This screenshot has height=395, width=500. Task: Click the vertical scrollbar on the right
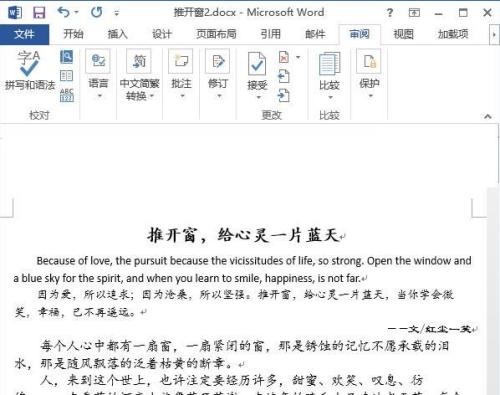494,290
